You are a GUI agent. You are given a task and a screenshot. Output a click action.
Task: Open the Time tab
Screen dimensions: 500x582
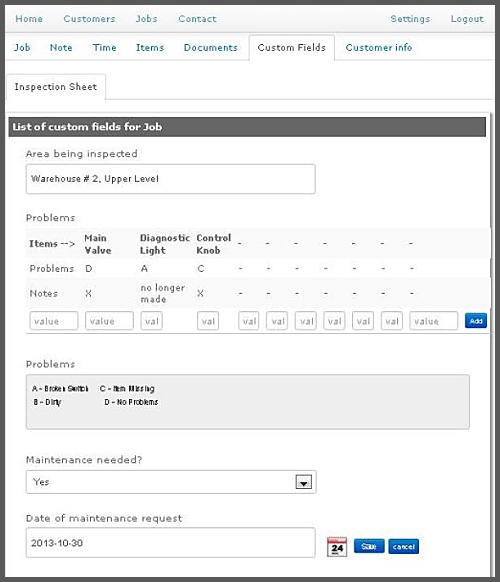pyautogui.click(x=104, y=48)
